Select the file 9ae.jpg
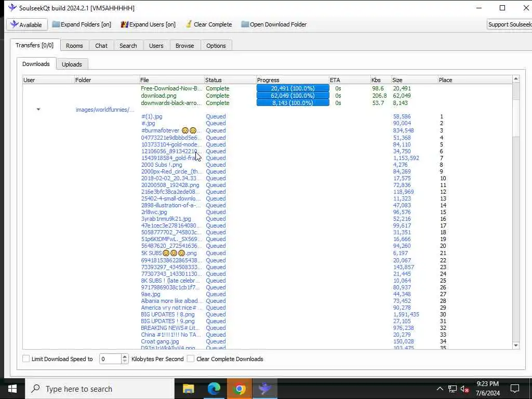This screenshot has height=399, width=532. [x=151, y=294]
